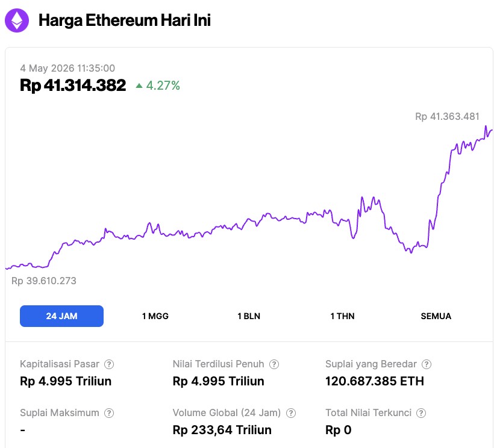The image size is (494, 448).
Task: Click the 120.687.385 ETH circulating supply value
Action: [375, 381]
